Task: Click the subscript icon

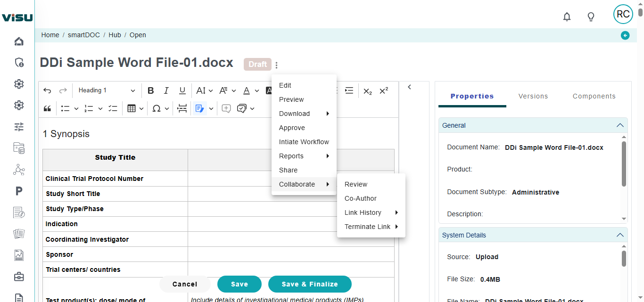Action: [x=368, y=90]
